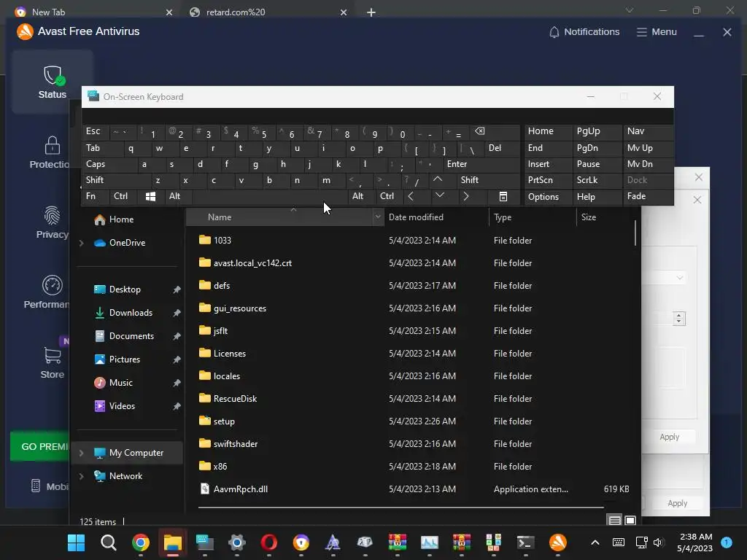Select Downloads in Explorer navigation pane

pos(131,313)
